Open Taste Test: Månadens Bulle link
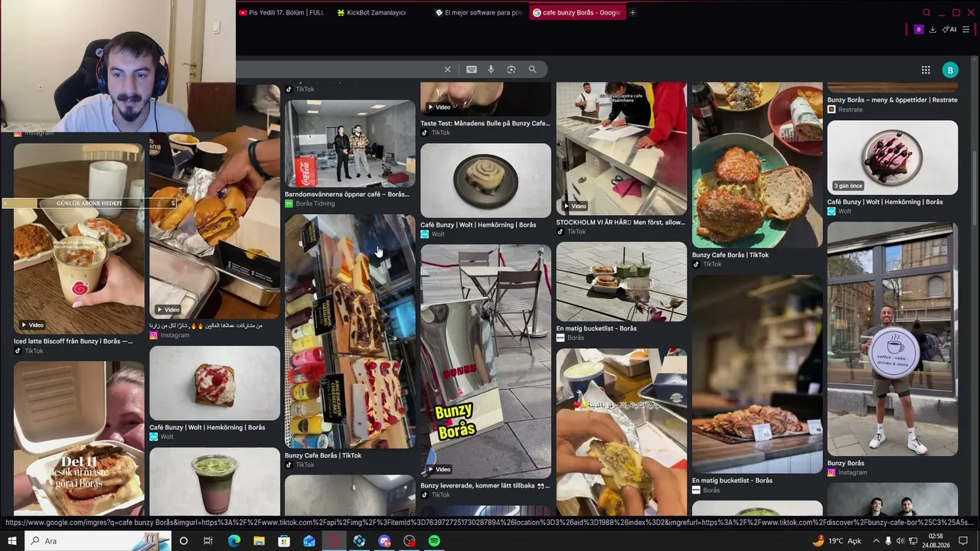This screenshot has width=980, height=551. (485, 123)
